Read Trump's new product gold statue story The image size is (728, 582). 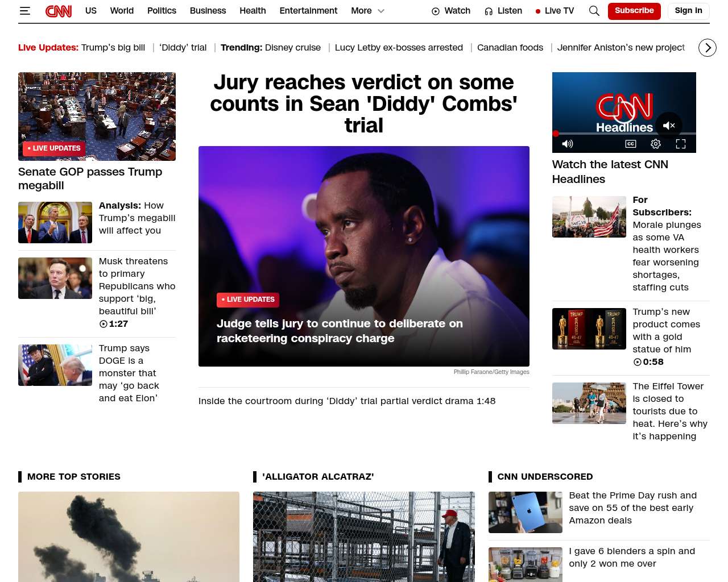pyautogui.click(x=667, y=330)
